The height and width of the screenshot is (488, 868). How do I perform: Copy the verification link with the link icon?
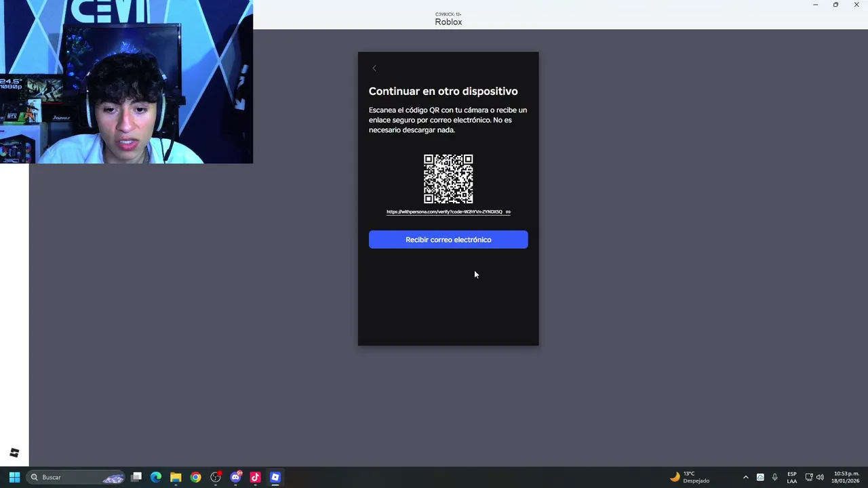pyautogui.click(x=508, y=211)
